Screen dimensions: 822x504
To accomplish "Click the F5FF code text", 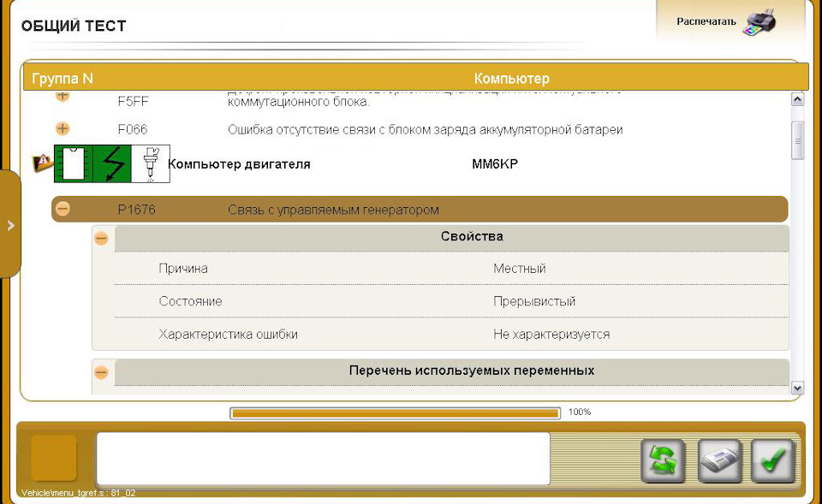I will pyautogui.click(x=133, y=101).
